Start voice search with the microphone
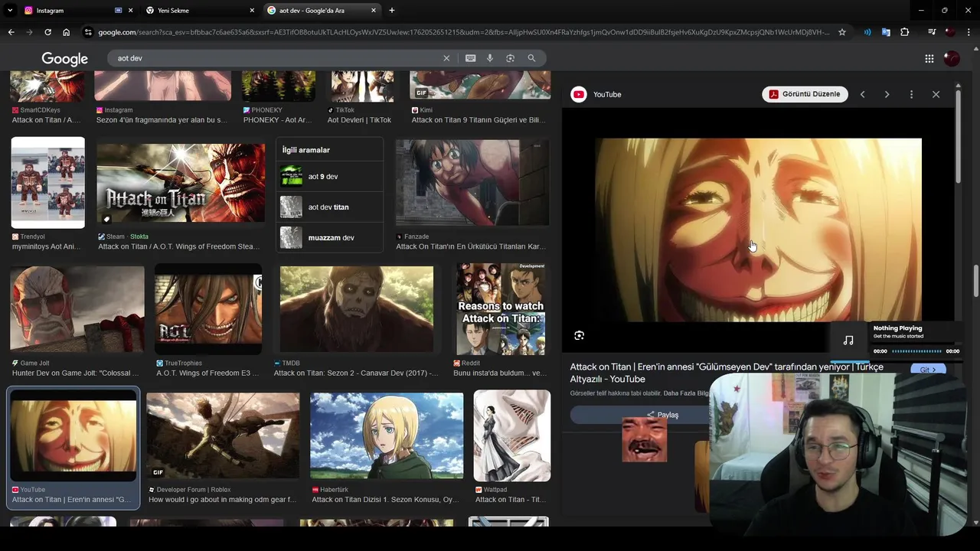980x551 pixels. (x=490, y=58)
